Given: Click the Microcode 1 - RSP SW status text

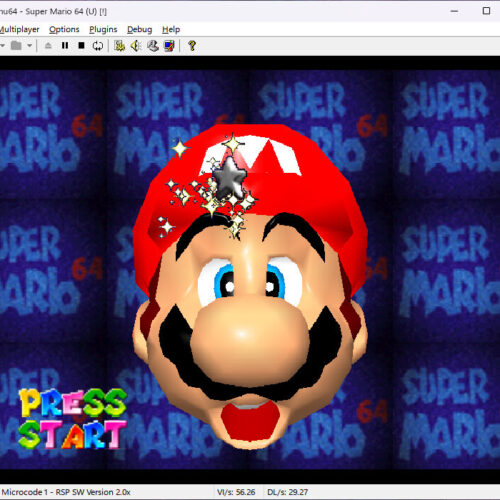Looking at the screenshot, I should (x=66, y=492).
